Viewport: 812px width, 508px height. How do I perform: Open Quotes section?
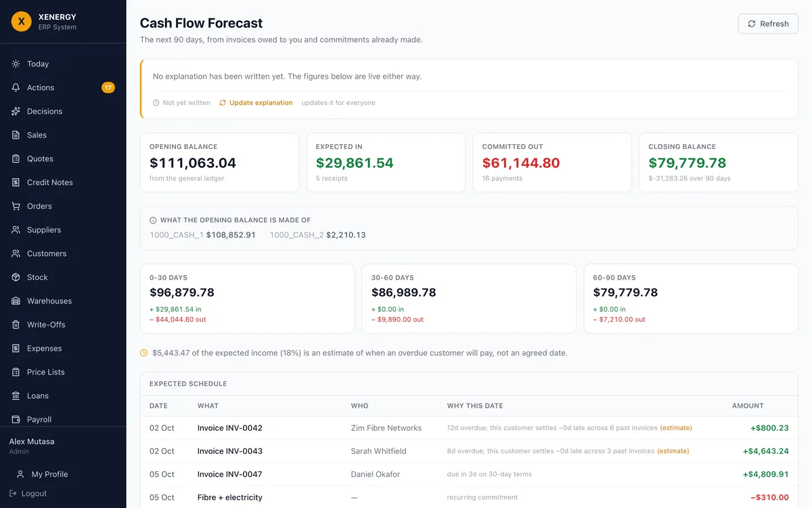point(63,158)
